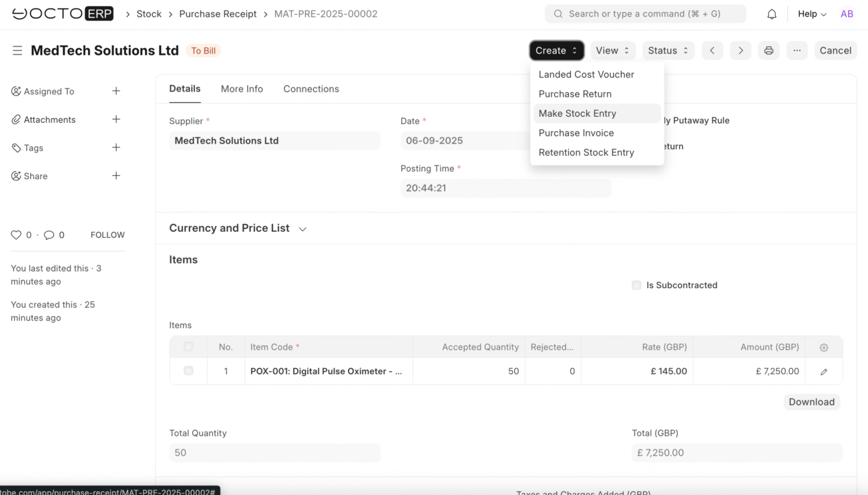Follow this document
The image size is (868, 495).
click(107, 235)
